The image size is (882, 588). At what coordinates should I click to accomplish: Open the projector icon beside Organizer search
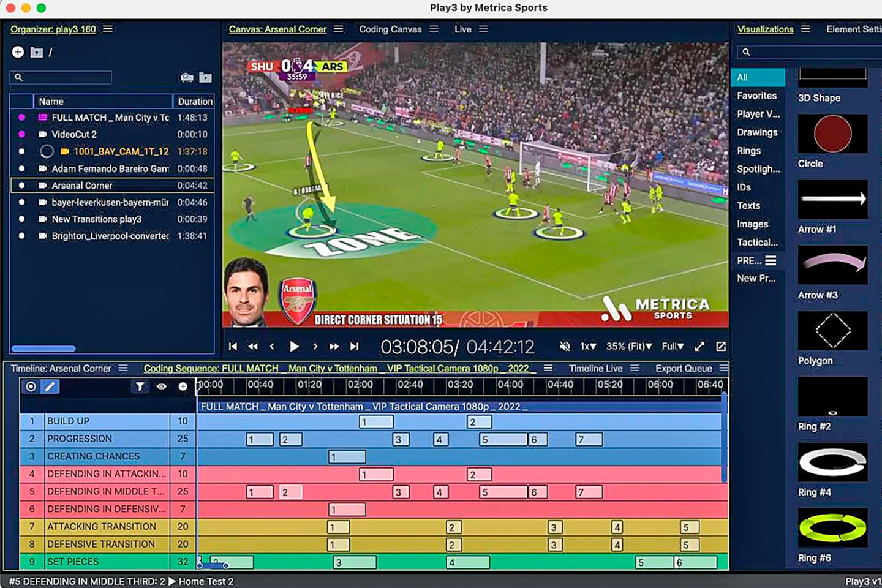pyautogui.click(x=187, y=77)
